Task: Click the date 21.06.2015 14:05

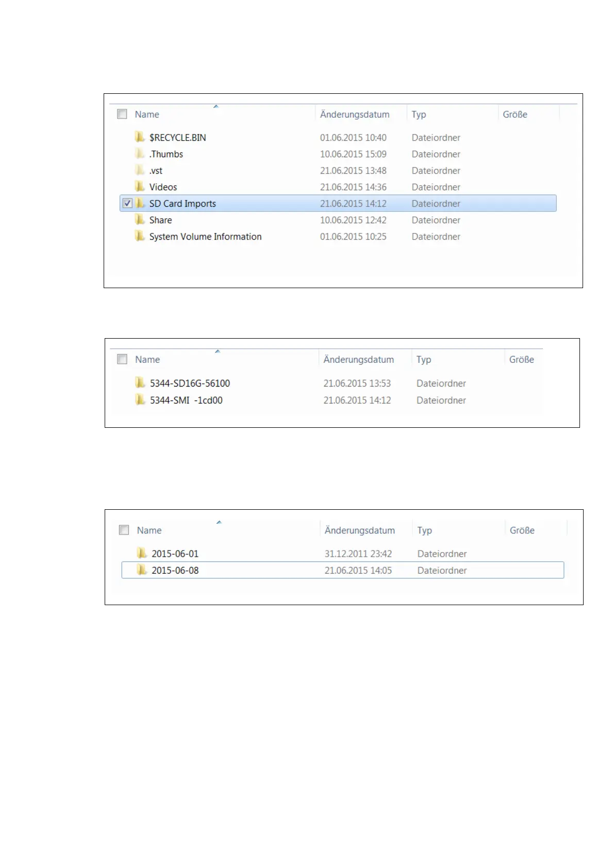Action: [358, 571]
